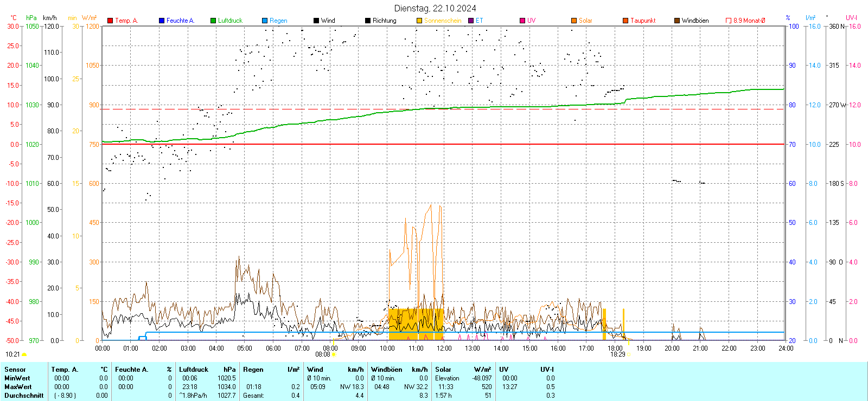Click the green Luftdruck legend square
The width and height of the screenshot is (868, 401).
[x=213, y=21]
